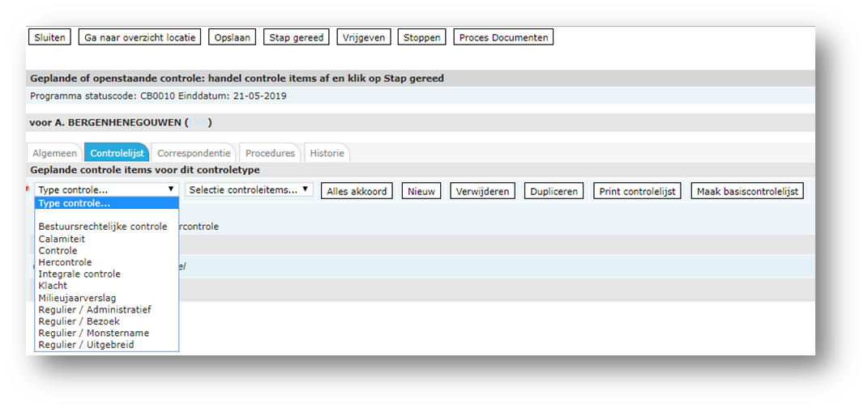The image size is (868, 408).
Task: Switch to the Algemeen tab
Action: click(55, 153)
